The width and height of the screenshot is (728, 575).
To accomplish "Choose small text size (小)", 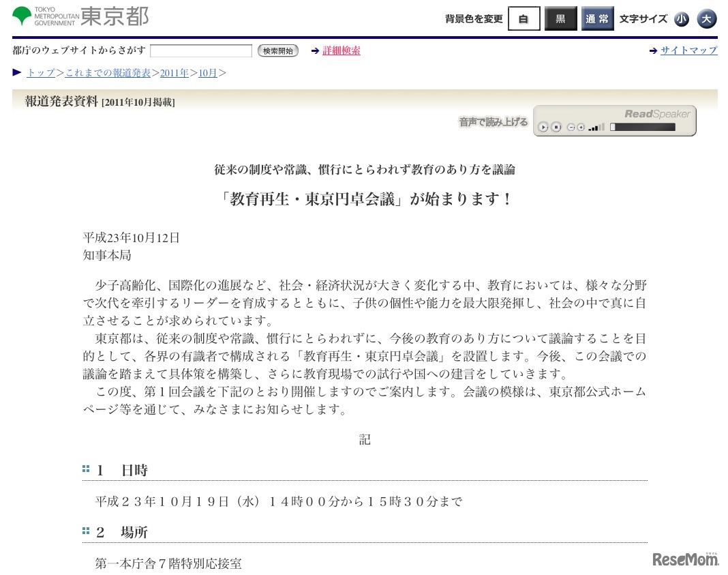I will click(x=682, y=19).
